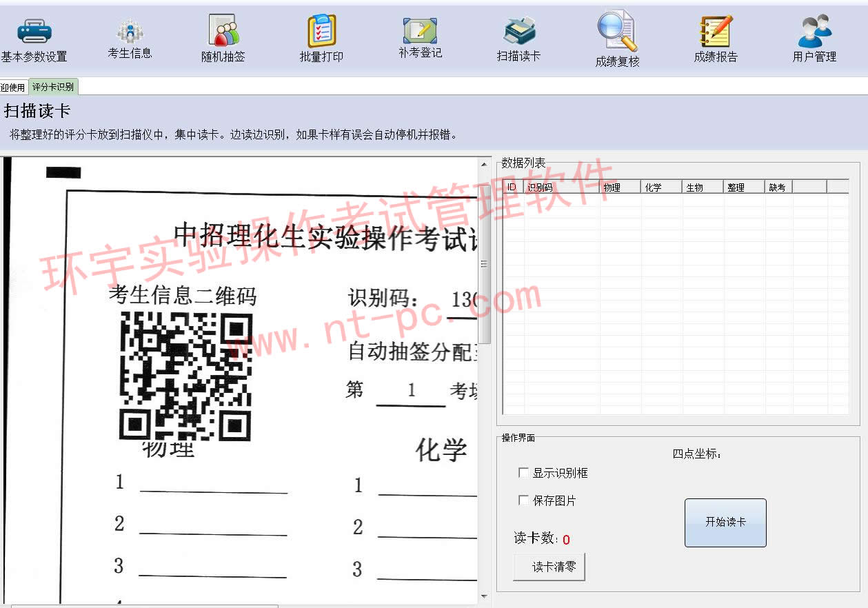Launch the 随机抽签 icon

click(x=223, y=31)
